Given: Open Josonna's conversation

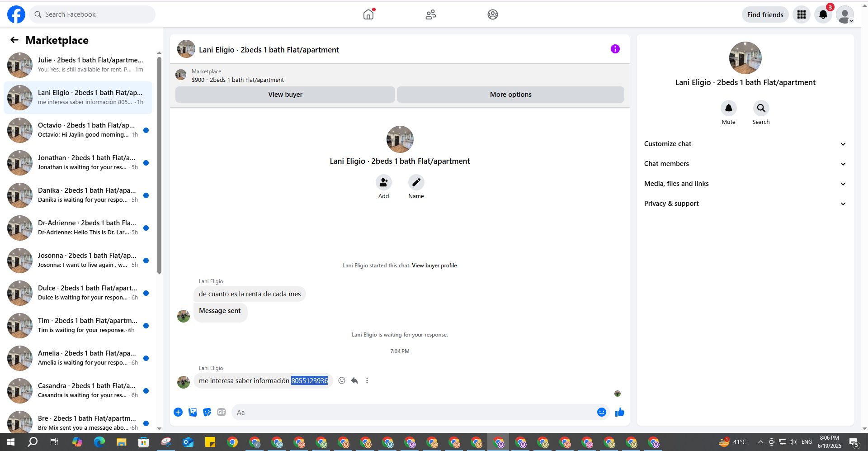Looking at the screenshot, I should click(x=78, y=261).
